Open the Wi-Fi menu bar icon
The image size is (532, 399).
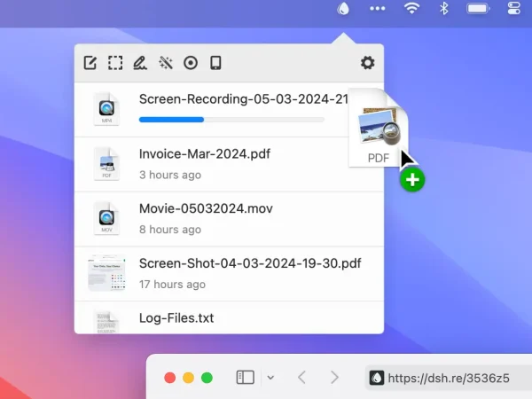tap(411, 8)
